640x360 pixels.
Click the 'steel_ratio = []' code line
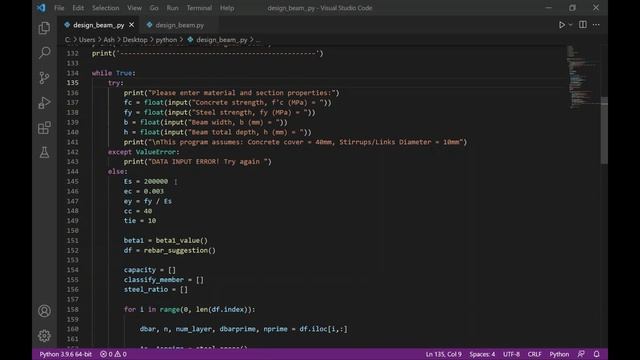pyautogui.click(x=156, y=289)
